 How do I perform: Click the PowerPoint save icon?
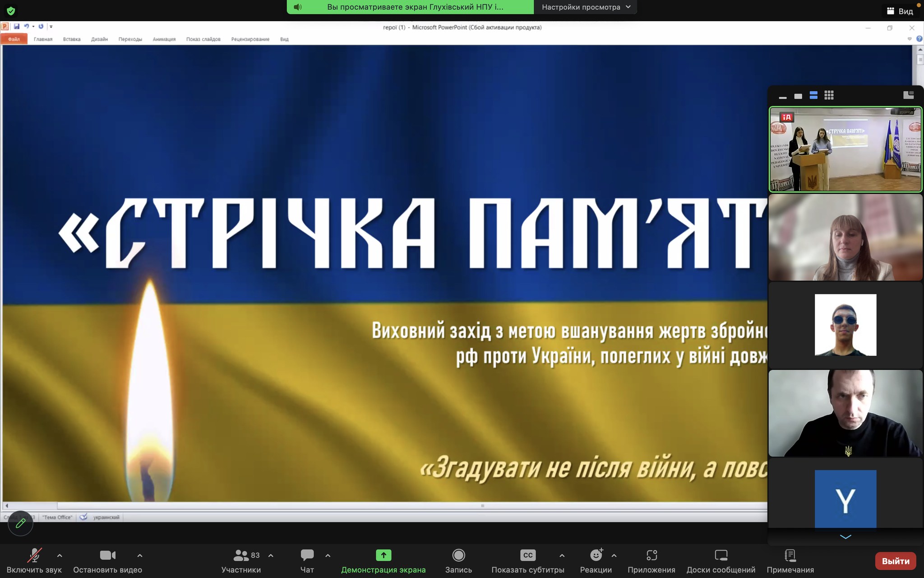coord(17,27)
